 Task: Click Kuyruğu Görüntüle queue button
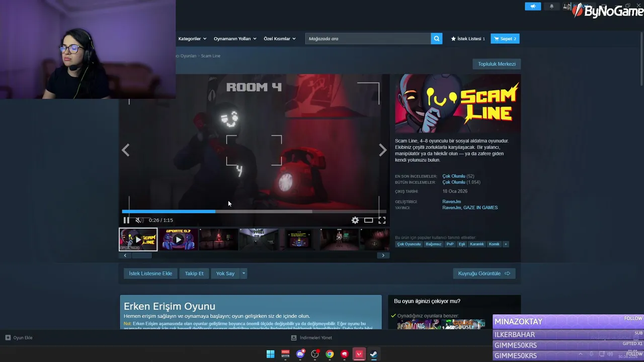484,274
